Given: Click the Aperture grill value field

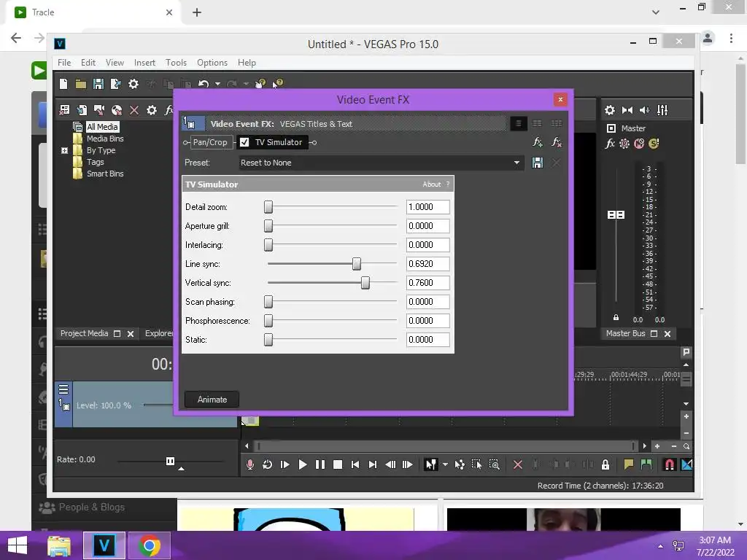Looking at the screenshot, I should 427,226.
